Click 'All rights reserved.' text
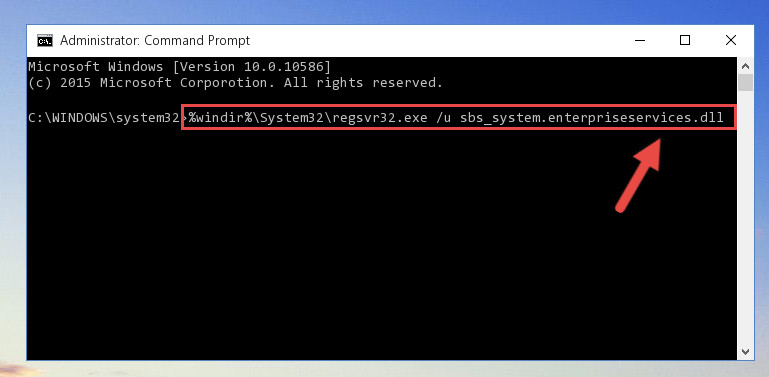Screen dimensions: 769x377 363,83
